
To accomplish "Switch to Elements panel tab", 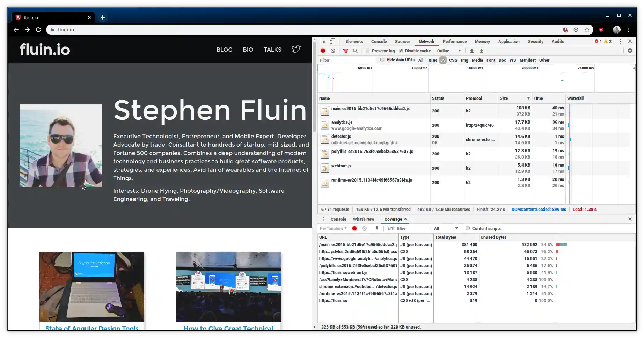I will point(354,41).
